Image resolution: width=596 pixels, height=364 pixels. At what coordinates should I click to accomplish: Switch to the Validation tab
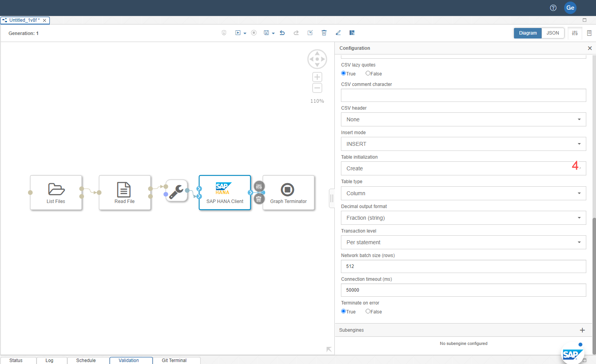[129, 360]
